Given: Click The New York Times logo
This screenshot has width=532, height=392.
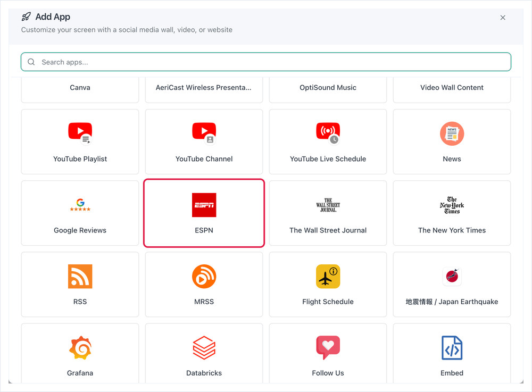Looking at the screenshot, I should click(x=452, y=205).
